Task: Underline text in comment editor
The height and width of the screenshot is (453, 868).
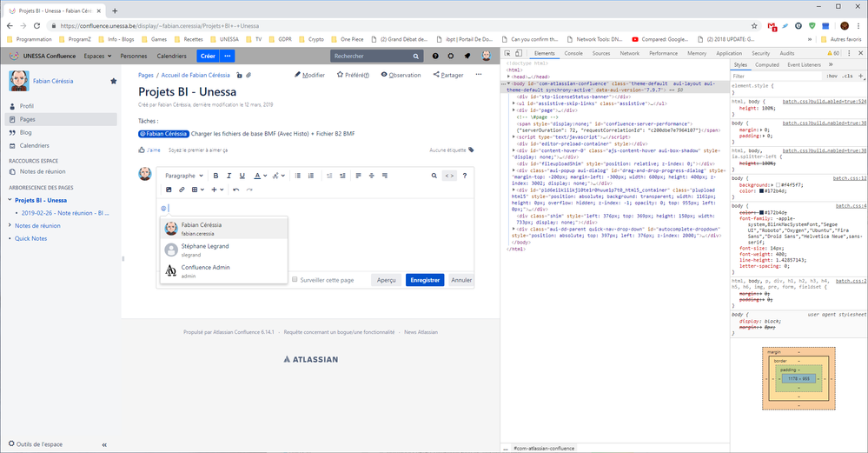Action: (x=242, y=176)
